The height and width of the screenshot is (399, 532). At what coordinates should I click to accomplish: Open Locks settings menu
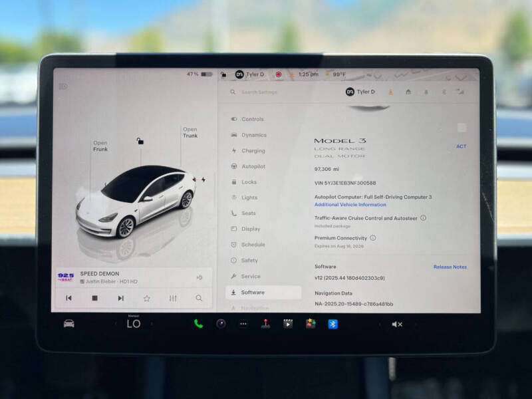pyautogui.click(x=243, y=182)
